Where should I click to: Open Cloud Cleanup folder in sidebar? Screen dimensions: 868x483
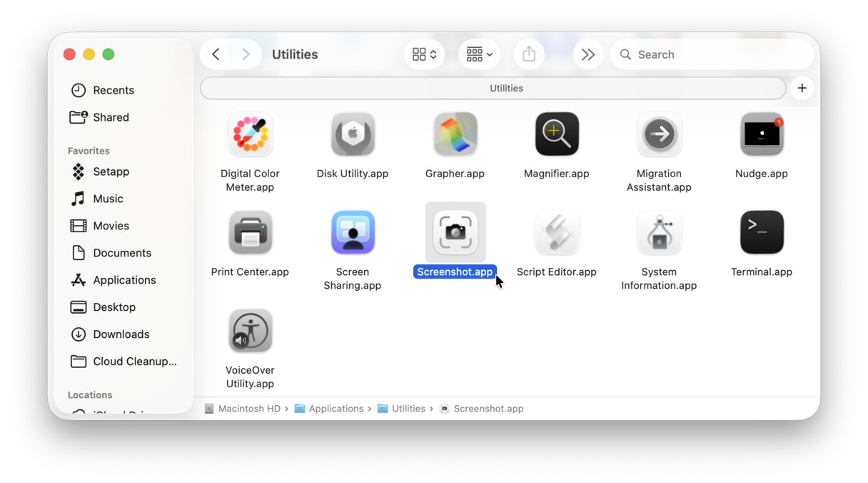tap(123, 362)
